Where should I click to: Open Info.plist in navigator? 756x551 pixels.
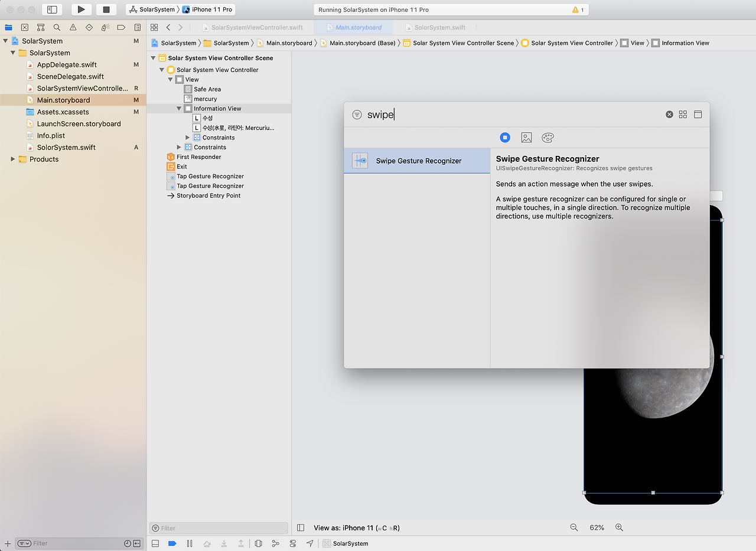(x=51, y=135)
